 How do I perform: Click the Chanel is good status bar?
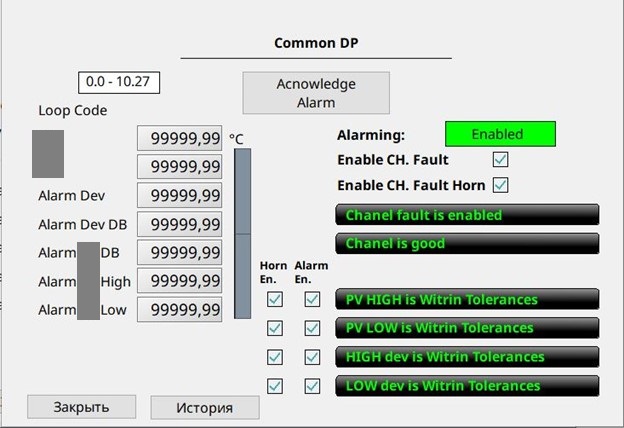pos(467,243)
